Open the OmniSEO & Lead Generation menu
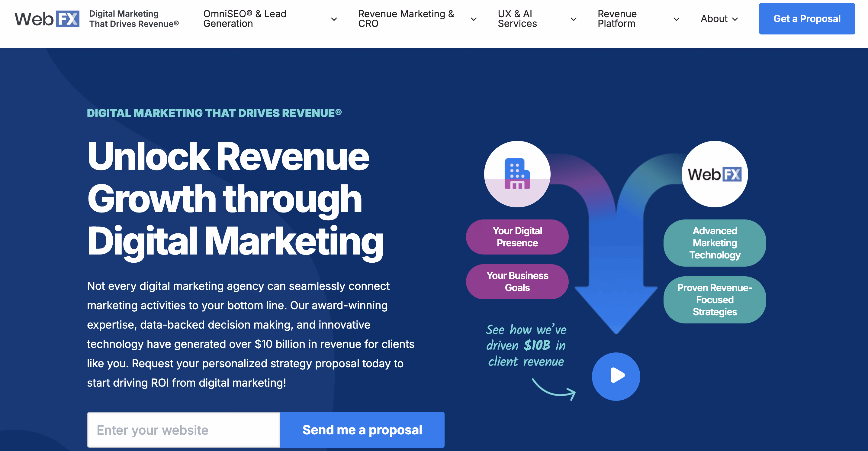868x451 pixels. click(245, 18)
